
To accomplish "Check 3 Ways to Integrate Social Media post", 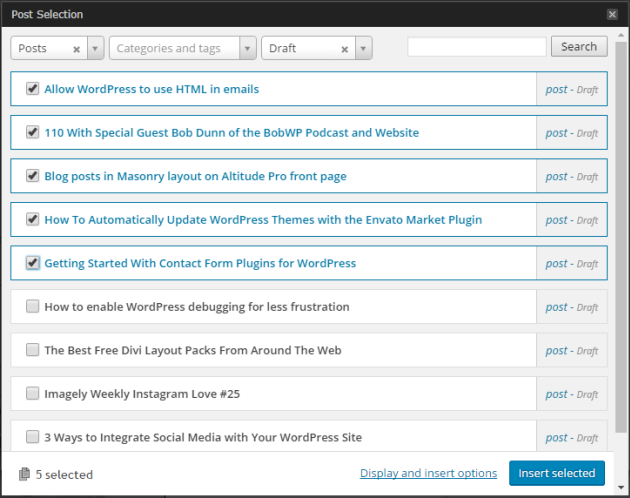I will 33,437.
